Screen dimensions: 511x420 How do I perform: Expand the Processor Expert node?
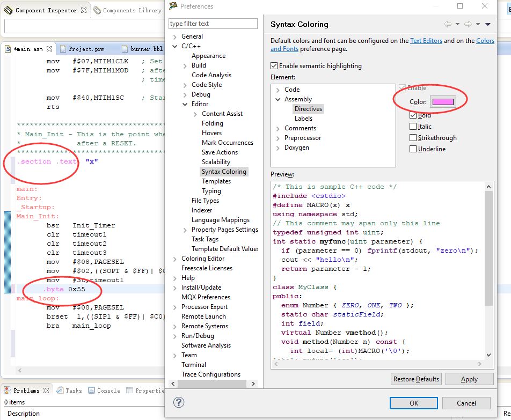(x=175, y=307)
